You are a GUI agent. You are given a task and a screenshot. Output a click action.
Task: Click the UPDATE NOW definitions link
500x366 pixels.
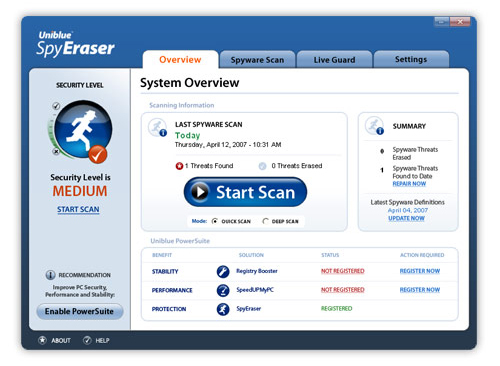point(406,218)
